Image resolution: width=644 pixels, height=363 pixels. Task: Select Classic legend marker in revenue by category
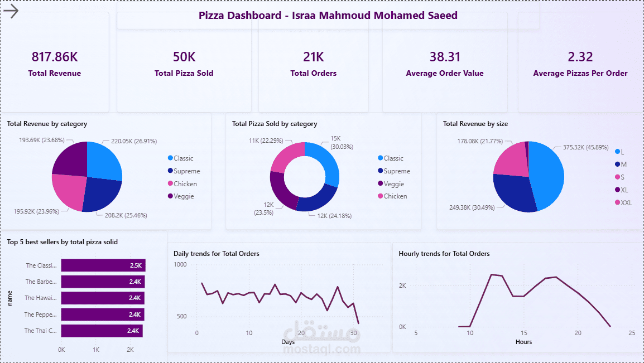click(x=170, y=158)
